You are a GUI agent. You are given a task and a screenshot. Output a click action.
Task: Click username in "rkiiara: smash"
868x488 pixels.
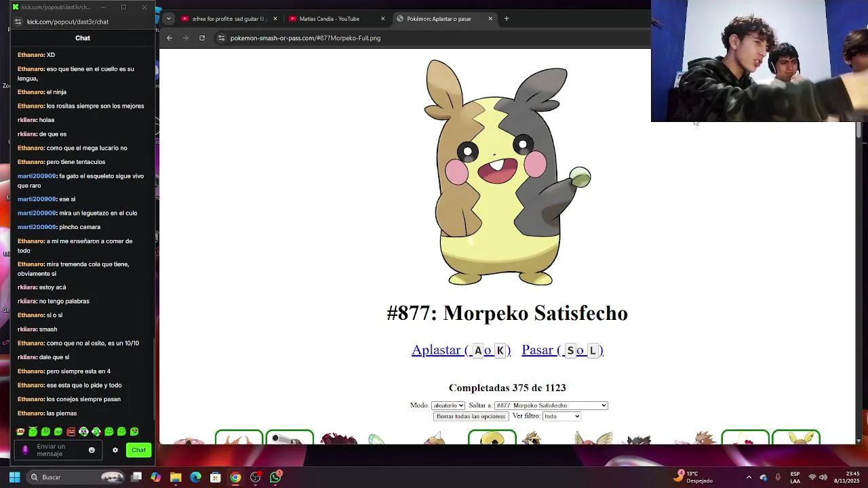[x=27, y=329]
